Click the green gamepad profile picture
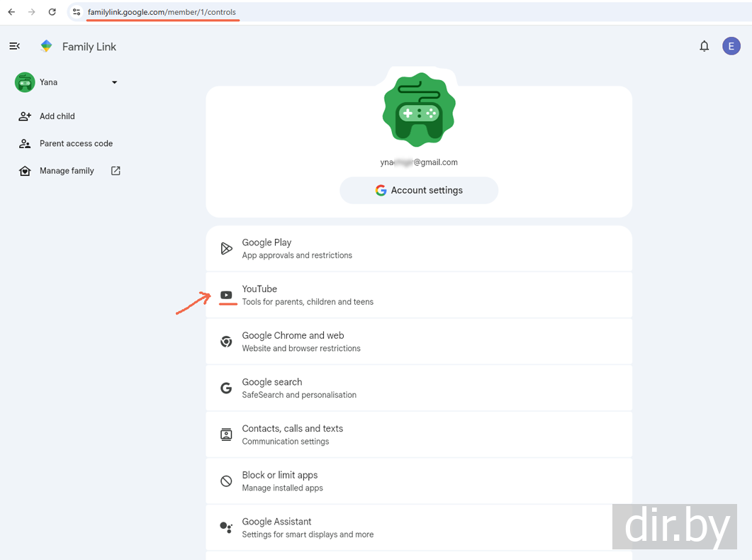 (418, 111)
